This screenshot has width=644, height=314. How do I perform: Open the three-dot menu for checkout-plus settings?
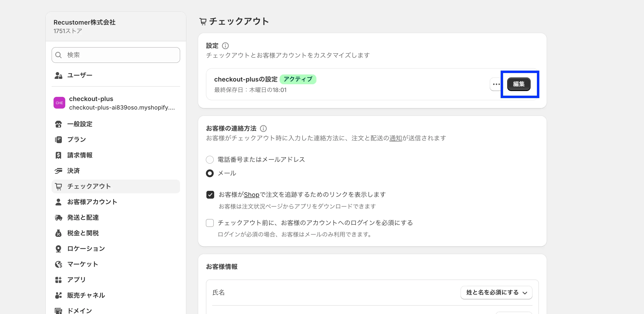point(496,84)
